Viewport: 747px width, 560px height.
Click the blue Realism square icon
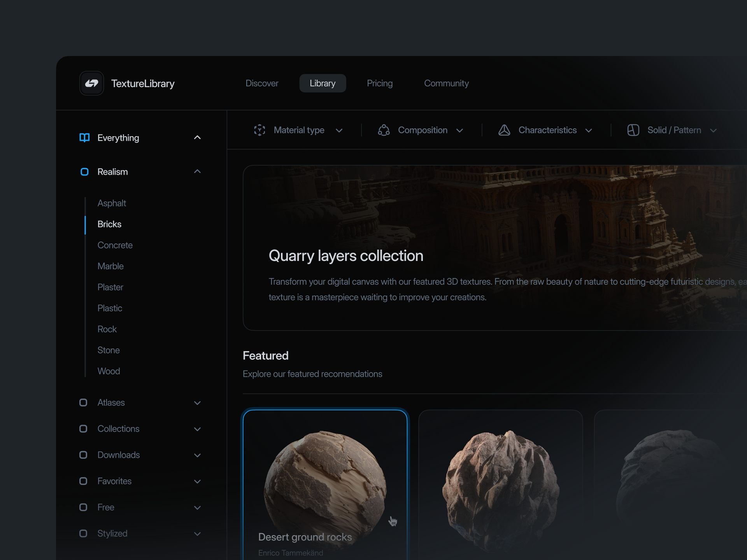point(84,172)
